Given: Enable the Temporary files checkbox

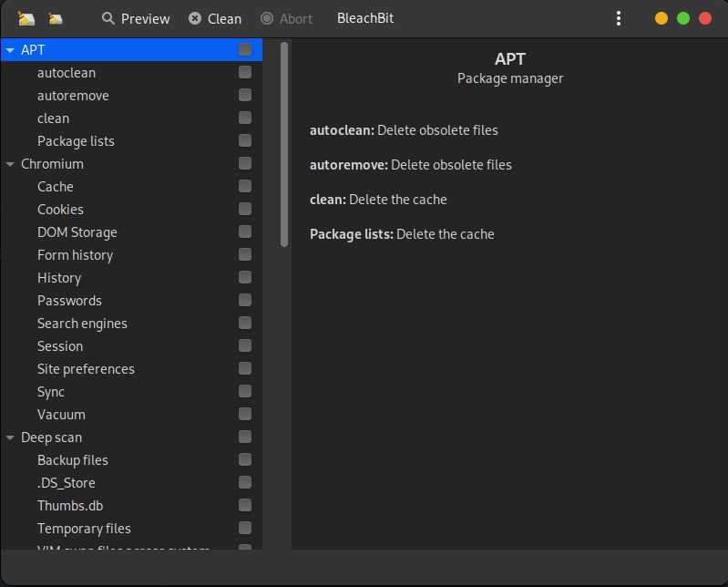Looking at the screenshot, I should click(245, 528).
